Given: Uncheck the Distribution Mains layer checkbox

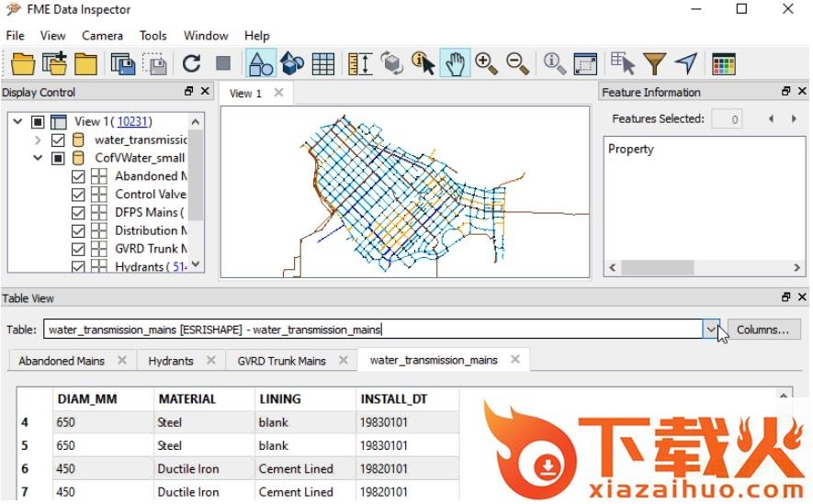Looking at the screenshot, I should coord(78,230).
